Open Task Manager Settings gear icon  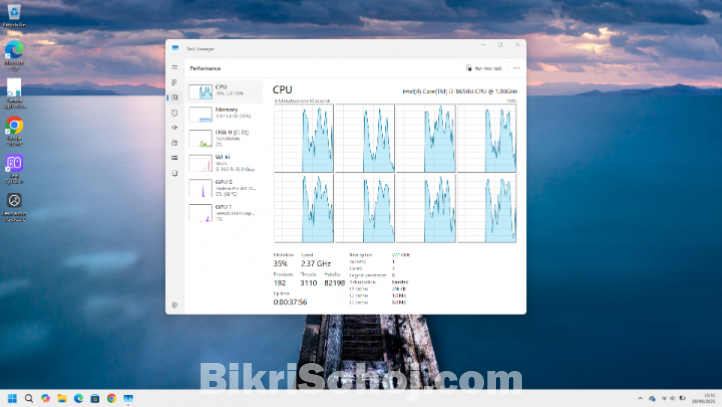(x=174, y=304)
